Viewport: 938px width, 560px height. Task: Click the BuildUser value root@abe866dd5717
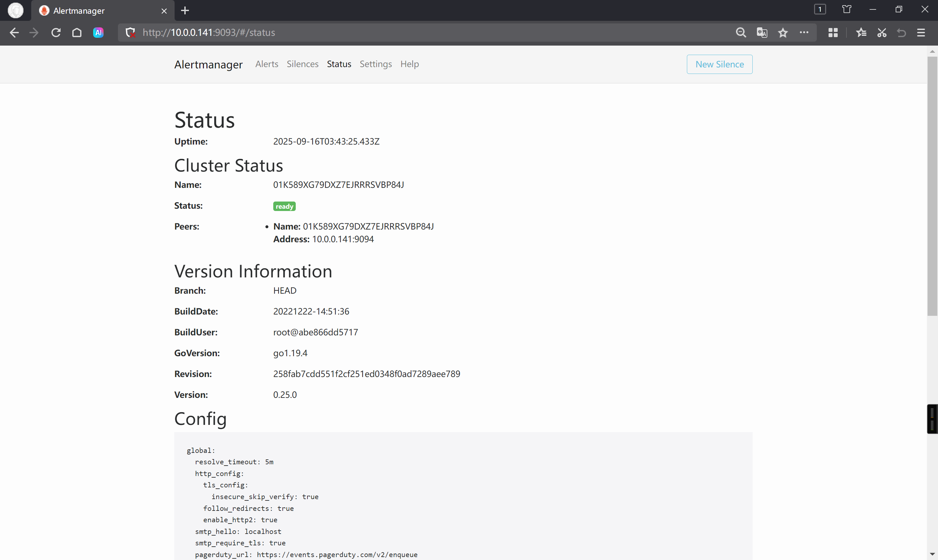coord(316,332)
